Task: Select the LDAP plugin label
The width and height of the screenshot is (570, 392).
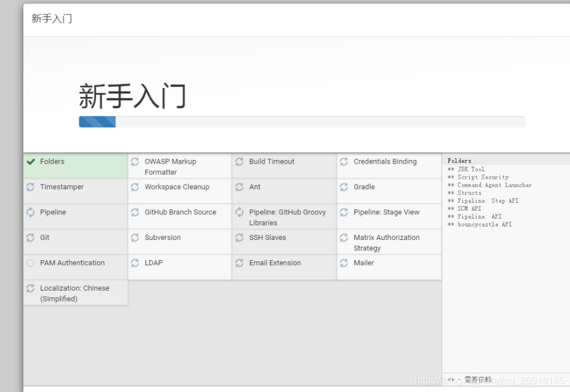Action: [154, 263]
